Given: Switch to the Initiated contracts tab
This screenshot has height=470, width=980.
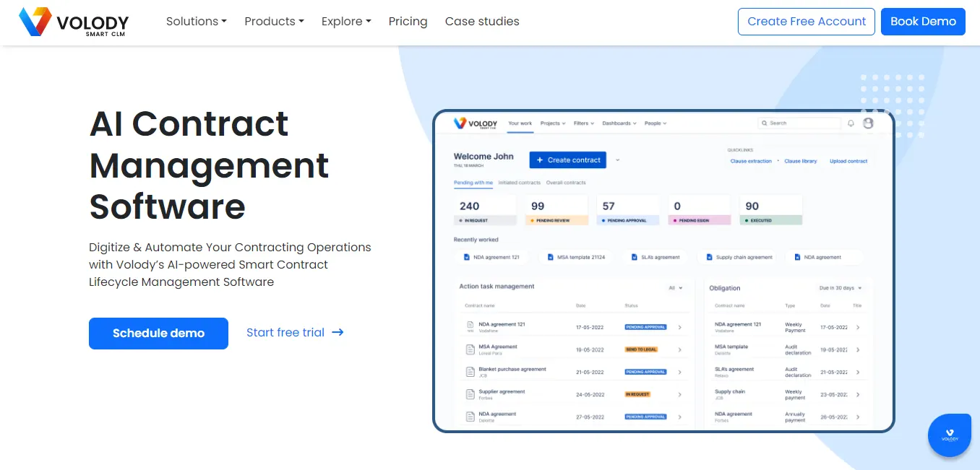Looking at the screenshot, I should coord(520,182).
